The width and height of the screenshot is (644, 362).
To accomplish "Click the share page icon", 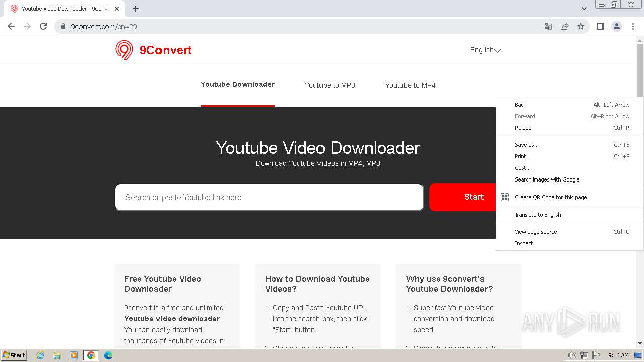I will point(565,26).
